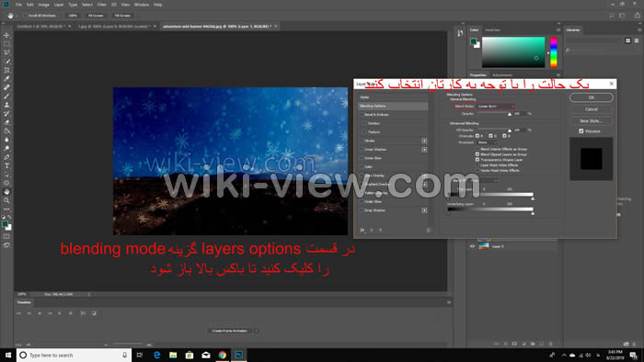Screen dimensions: 644x362
Task: Select the Paint Bucket tool
Action: tap(6, 130)
